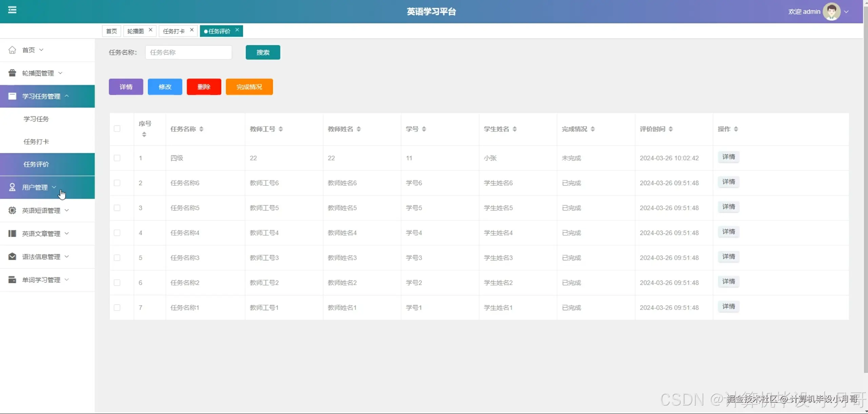Click the 英语短语管理 chip icon
This screenshot has height=414, width=868.
click(12, 210)
